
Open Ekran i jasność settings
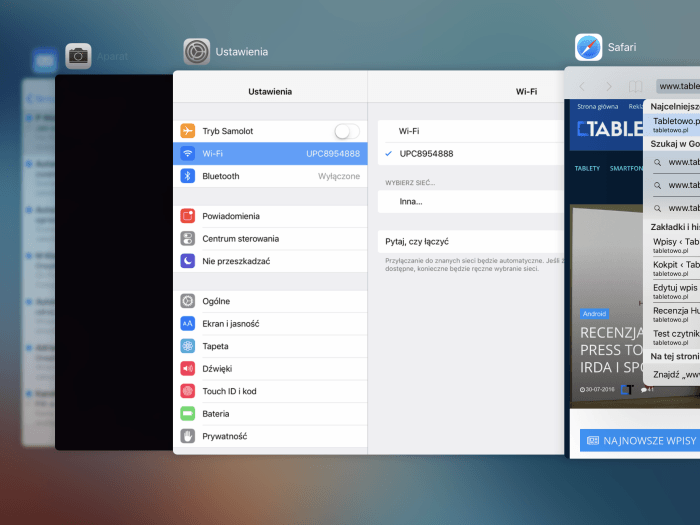point(270,323)
